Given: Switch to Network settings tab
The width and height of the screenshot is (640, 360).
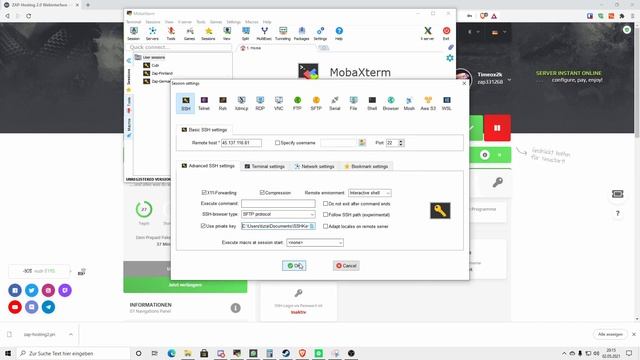Looking at the screenshot, I should pos(314,167).
